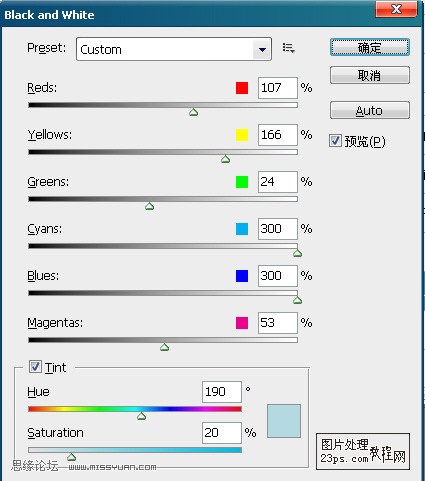
Task: Disable the Tint checkbox
Action: (35, 367)
